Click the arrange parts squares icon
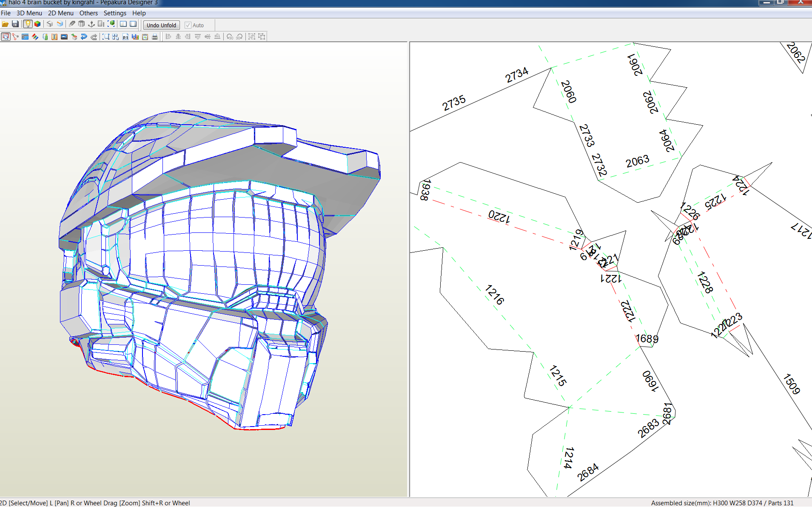The image size is (812, 507). click(x=116, y=37)
